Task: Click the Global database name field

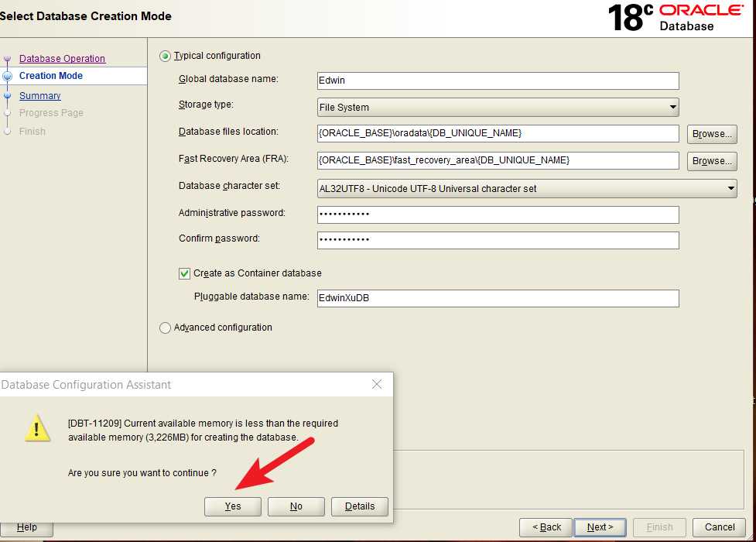Action: coord(498,81)
